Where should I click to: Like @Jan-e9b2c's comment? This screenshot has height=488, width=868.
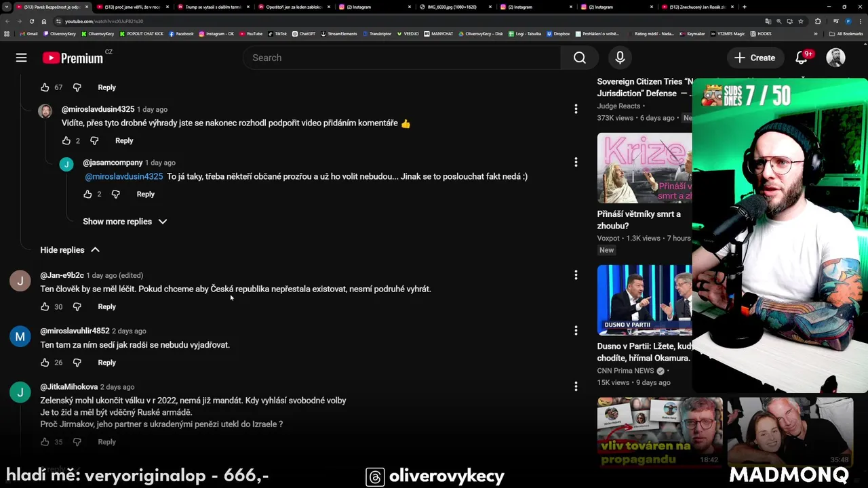tap(45, 306)
